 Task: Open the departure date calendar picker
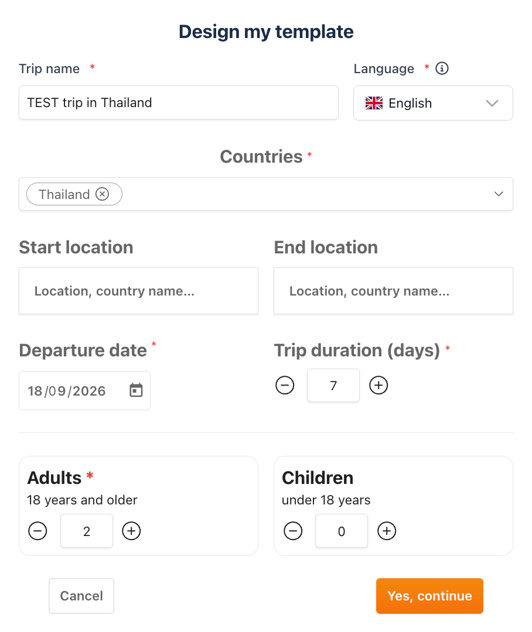point(136,390)
